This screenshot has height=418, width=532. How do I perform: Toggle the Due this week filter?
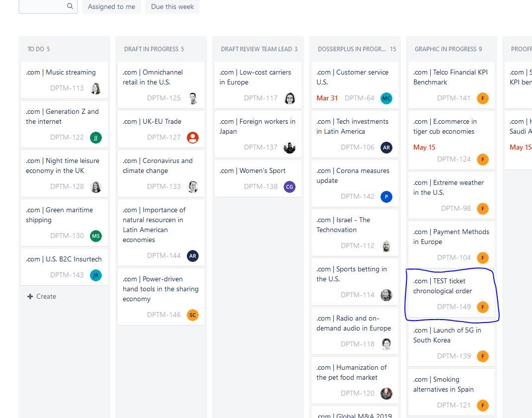point(172,6)
